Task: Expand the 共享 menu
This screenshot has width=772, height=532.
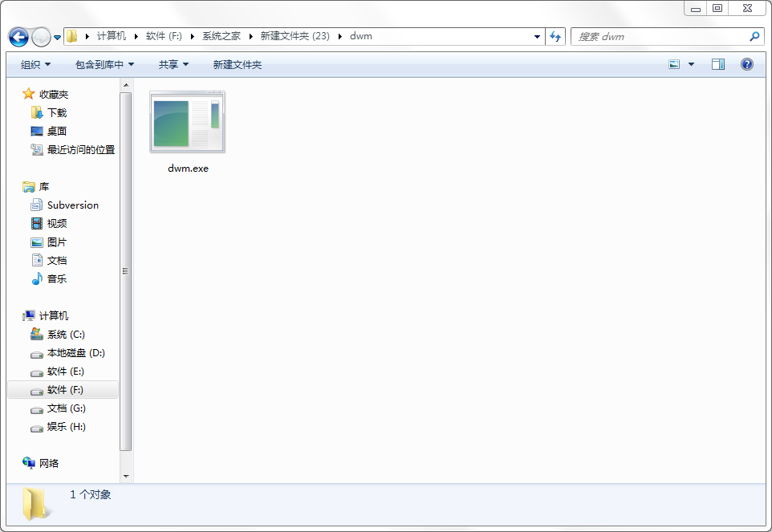Action: (173, 64)
